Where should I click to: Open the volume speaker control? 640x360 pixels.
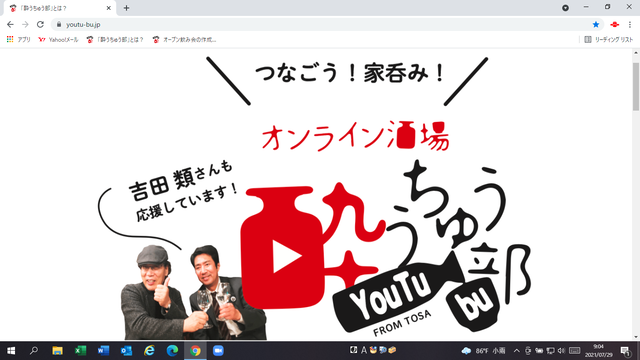pyautogui.click(x=561, y=351)
